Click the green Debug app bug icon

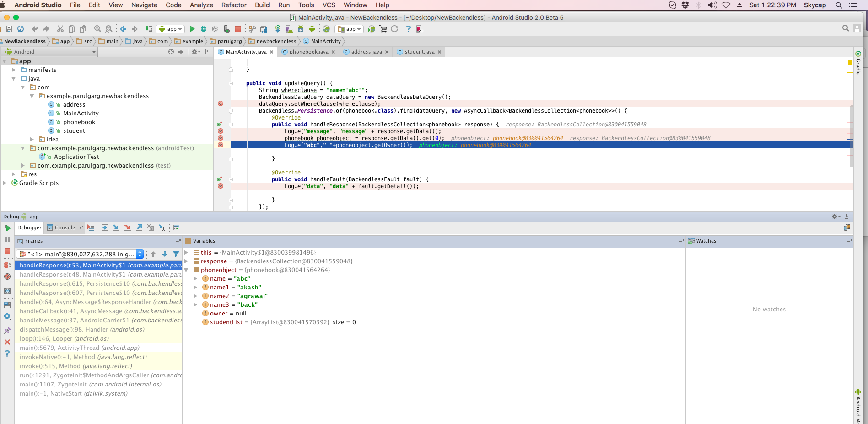coord(204,29)
